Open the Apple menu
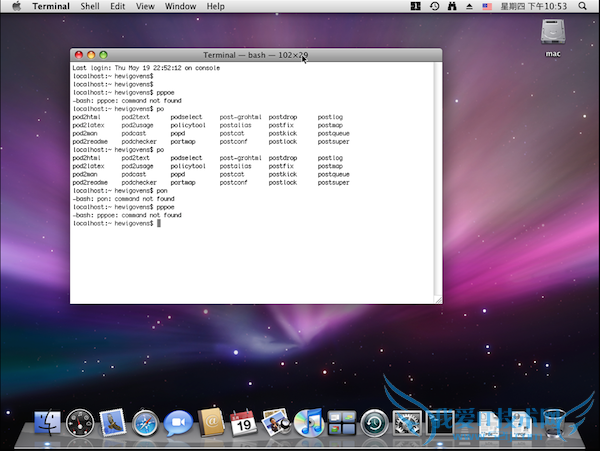Screen dimensions: 600x451 pyautogui.click(x=16, y=6)
